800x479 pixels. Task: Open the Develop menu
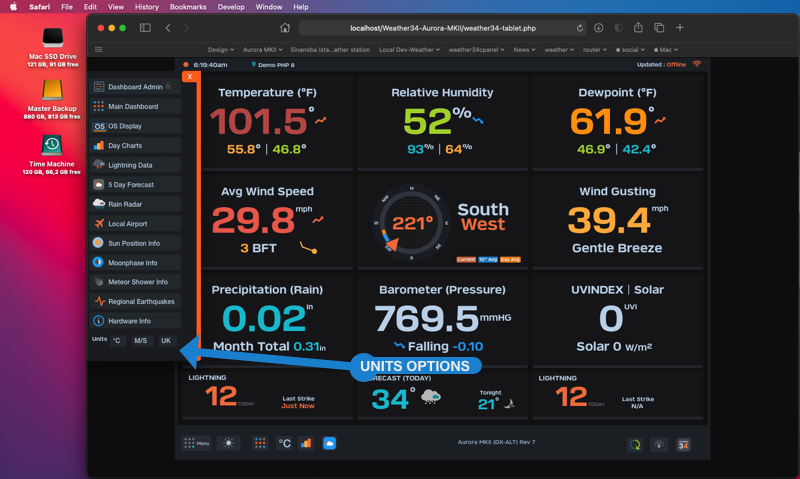pyautogui.click(x=231, y=7)
